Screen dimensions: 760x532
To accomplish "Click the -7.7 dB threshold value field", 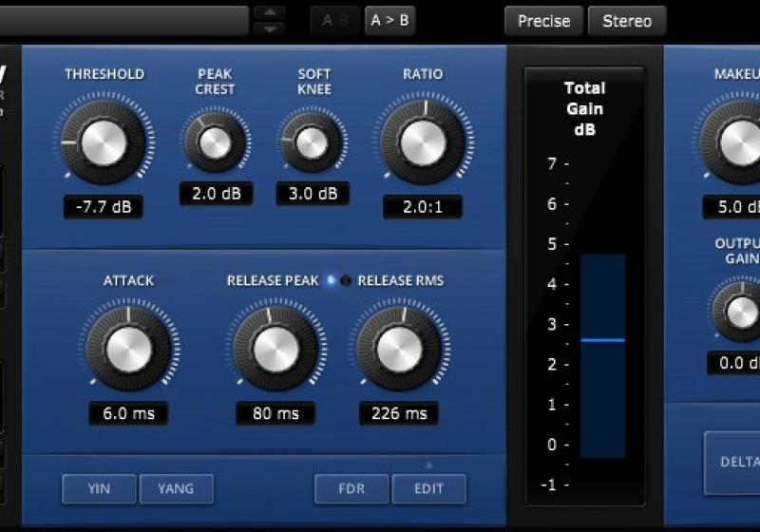I will (x=103, y=206).
